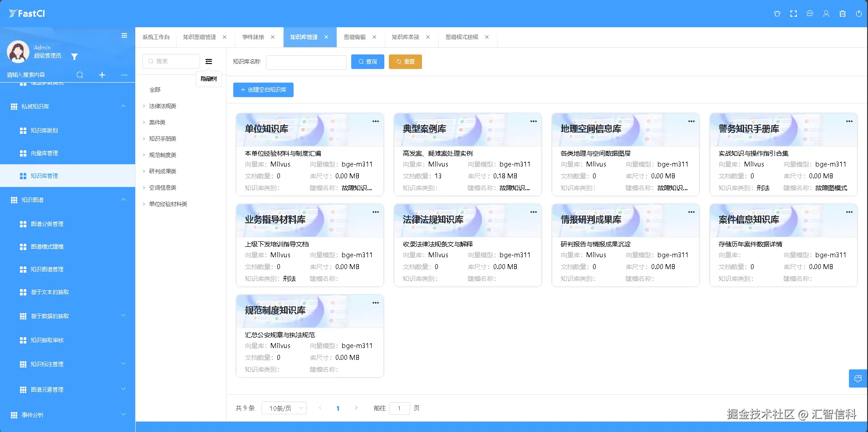
Task: Click the sidebar search magnifier icon
Action: [x=80, y=75]
